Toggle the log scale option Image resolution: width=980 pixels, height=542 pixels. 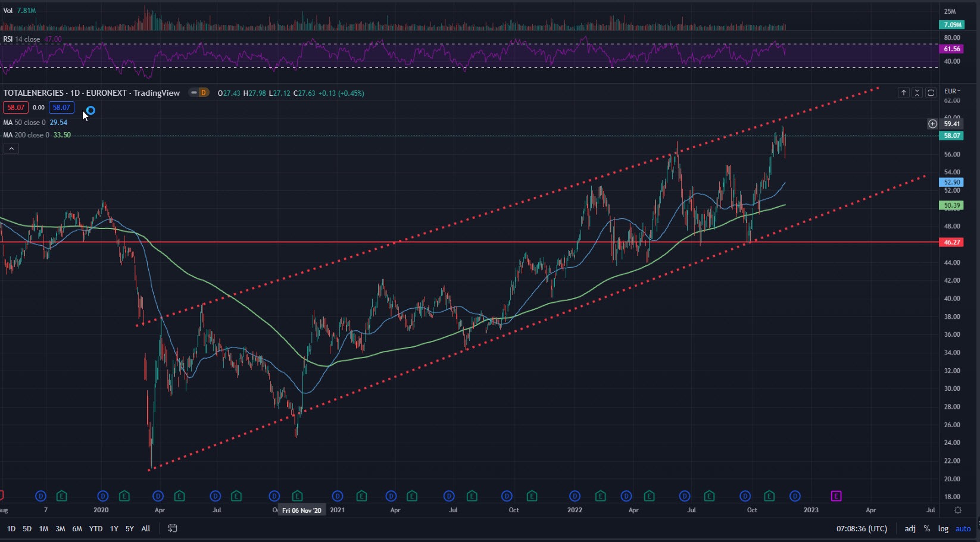click(x=943, y=528)
